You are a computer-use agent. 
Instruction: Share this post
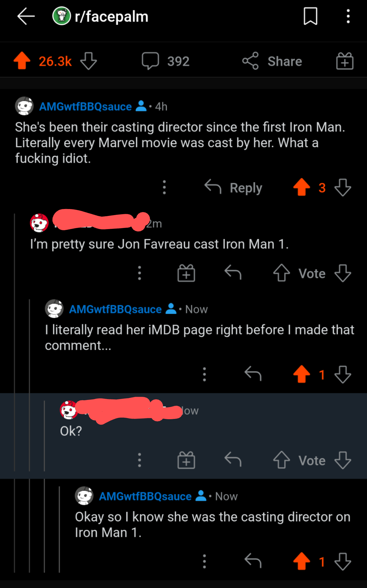pyautogui.click(x=272, y=61)
